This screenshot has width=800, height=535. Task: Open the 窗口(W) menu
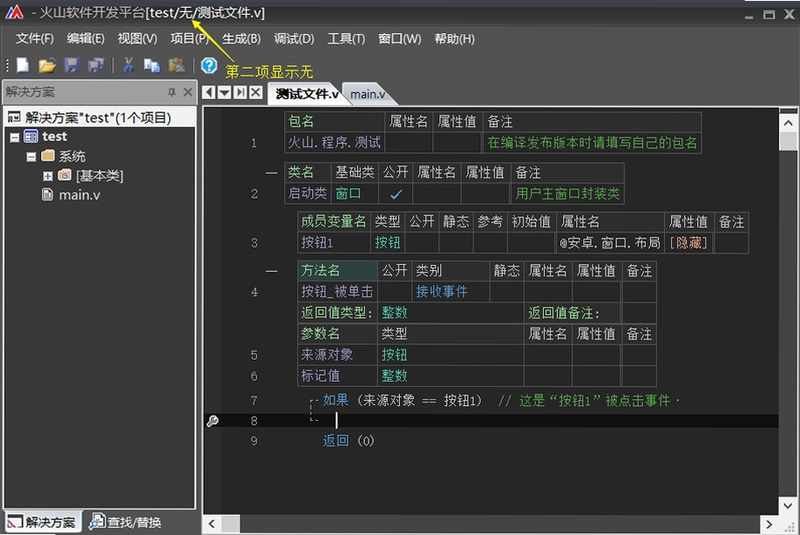pyautogui.click(x=399, y=39)
